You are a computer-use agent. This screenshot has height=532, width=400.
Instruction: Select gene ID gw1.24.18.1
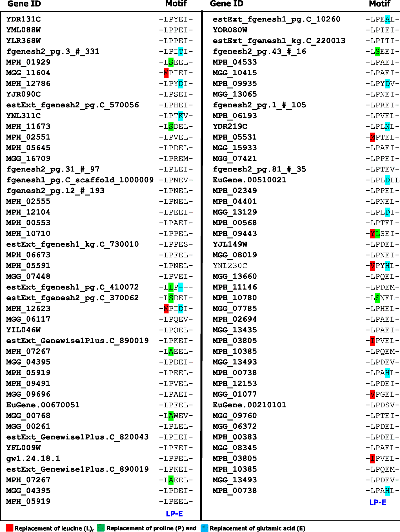(x=33, y=458)
